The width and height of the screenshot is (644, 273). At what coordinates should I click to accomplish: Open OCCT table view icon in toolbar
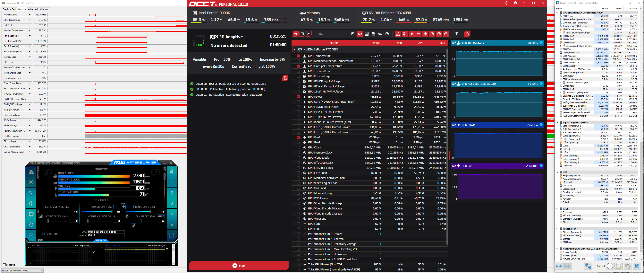click(302, 34)
